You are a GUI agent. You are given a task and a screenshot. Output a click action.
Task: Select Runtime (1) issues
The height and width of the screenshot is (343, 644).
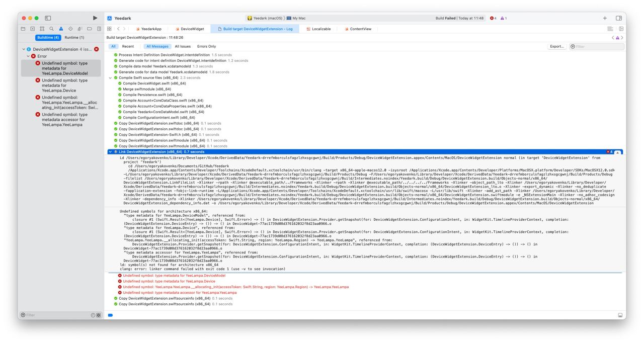coord(74,38)
